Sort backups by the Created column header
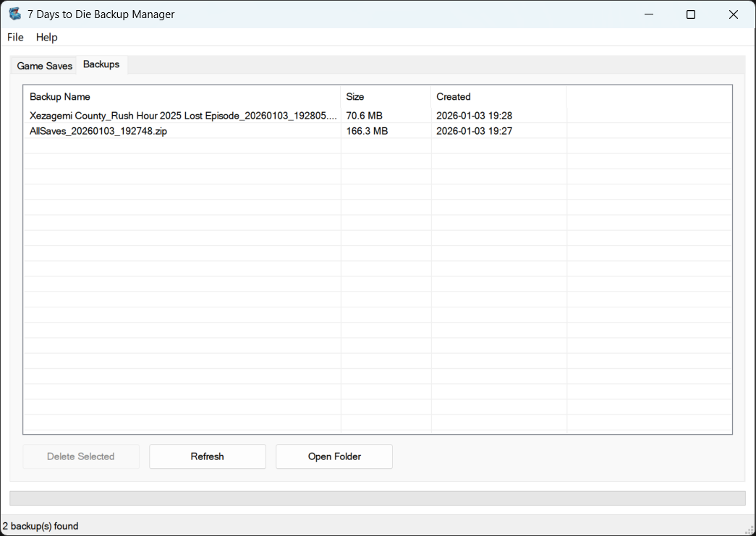The height and width of the screenshot is (536, 756). (x=498, y=96)
